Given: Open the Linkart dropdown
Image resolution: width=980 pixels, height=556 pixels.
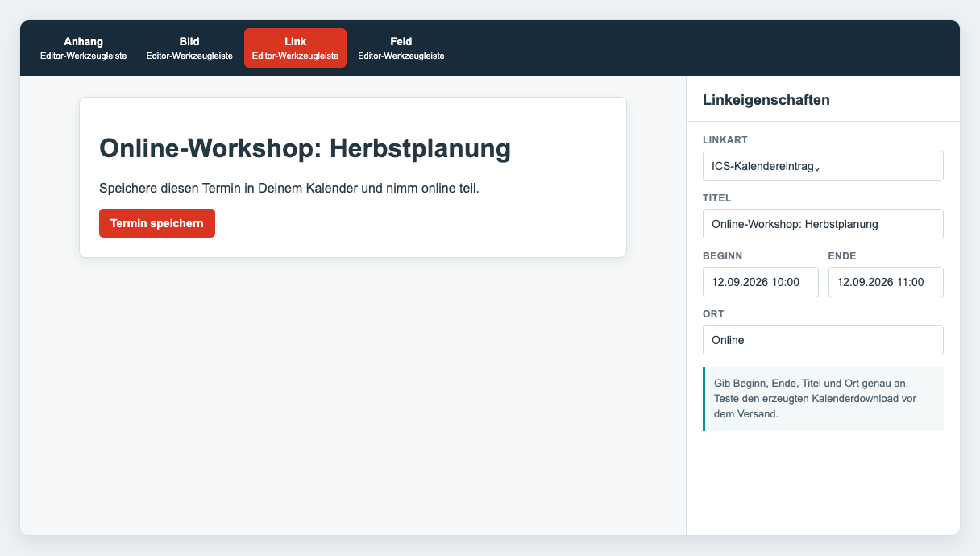Looking at the screenshot, I should click(823, 166).
